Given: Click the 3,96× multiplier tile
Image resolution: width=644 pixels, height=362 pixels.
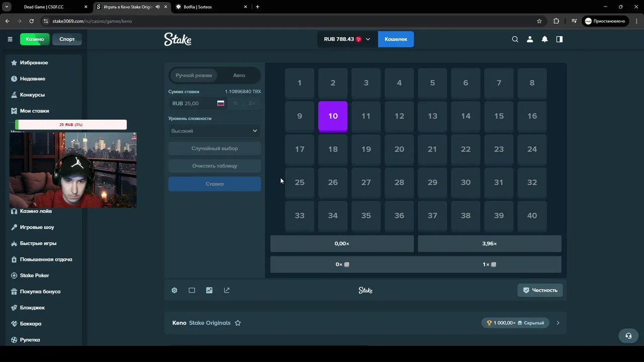Looking at the screenshot, I should 490,244.
